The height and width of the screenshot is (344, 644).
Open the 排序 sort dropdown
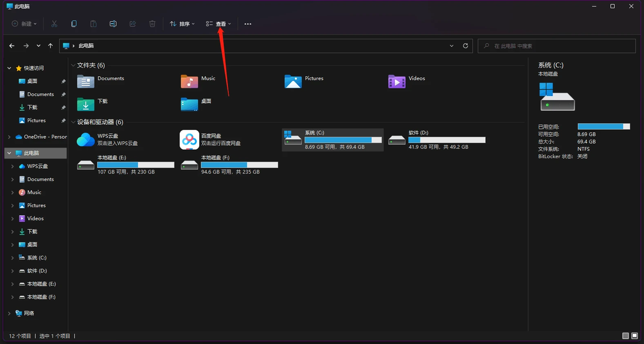click(183, 24)
